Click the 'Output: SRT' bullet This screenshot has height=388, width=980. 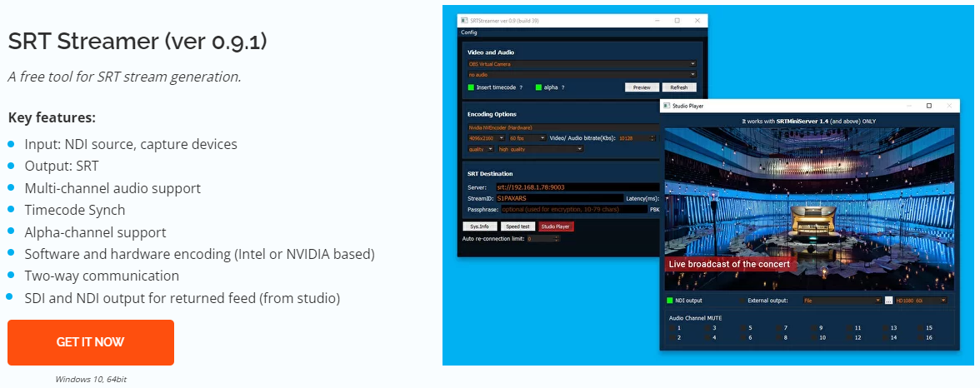(62, 167)
